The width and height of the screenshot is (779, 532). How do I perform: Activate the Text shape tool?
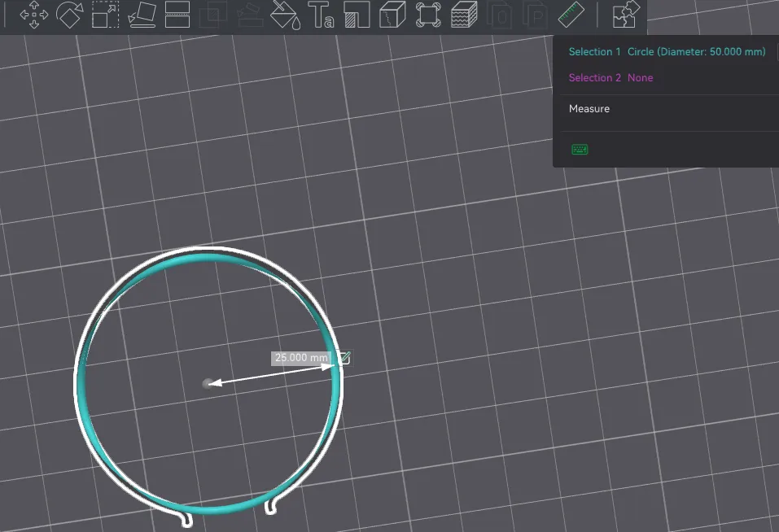pos(321,15)
